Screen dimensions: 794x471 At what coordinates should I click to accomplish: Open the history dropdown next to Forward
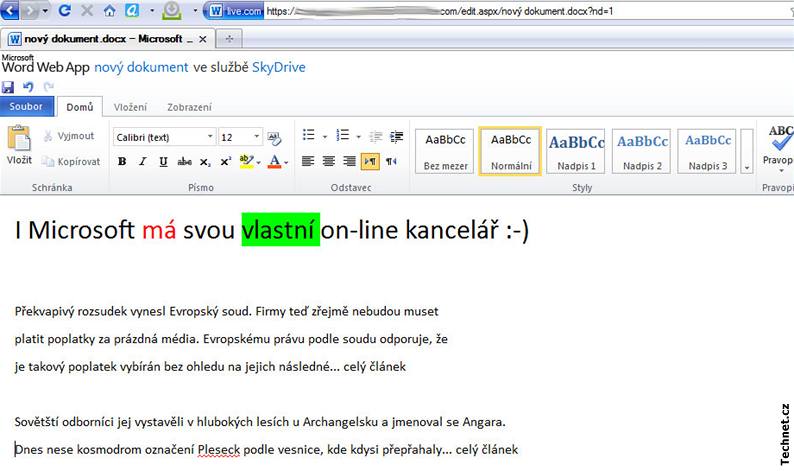click(x=46, y=10)
